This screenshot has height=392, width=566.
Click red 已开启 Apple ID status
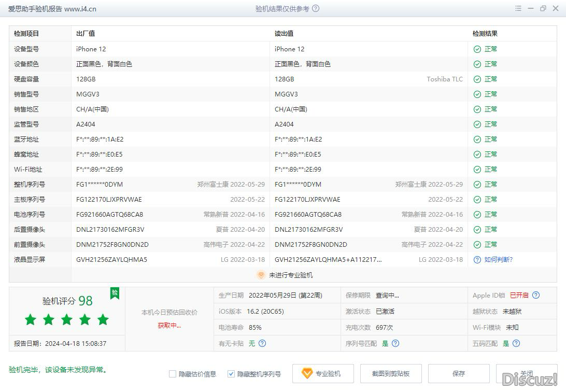[x=519, y=295]
